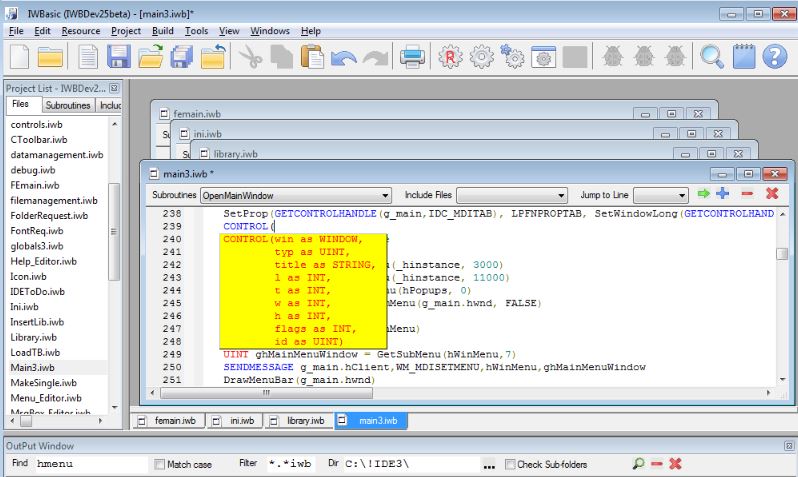The image size is (798, 477).
Task: Click down arrow of code editor vertical scrollbar
Action: (782, 380)
